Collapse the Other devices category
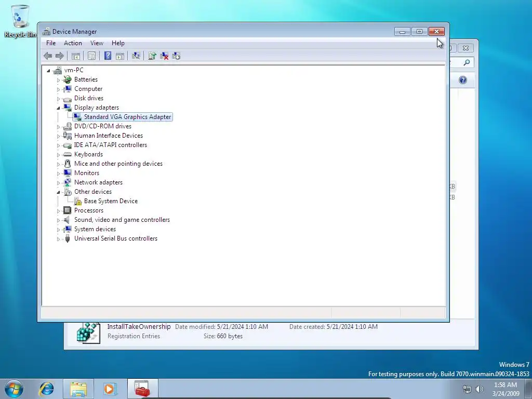Screen dimensions: 532x399 (x=58, y=192)
